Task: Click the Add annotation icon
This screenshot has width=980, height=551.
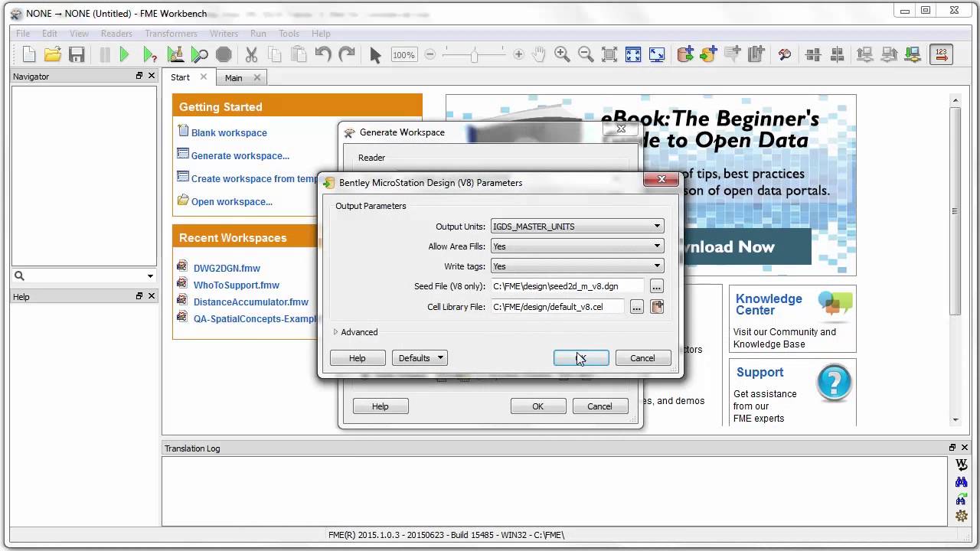Action: [733, 54]
